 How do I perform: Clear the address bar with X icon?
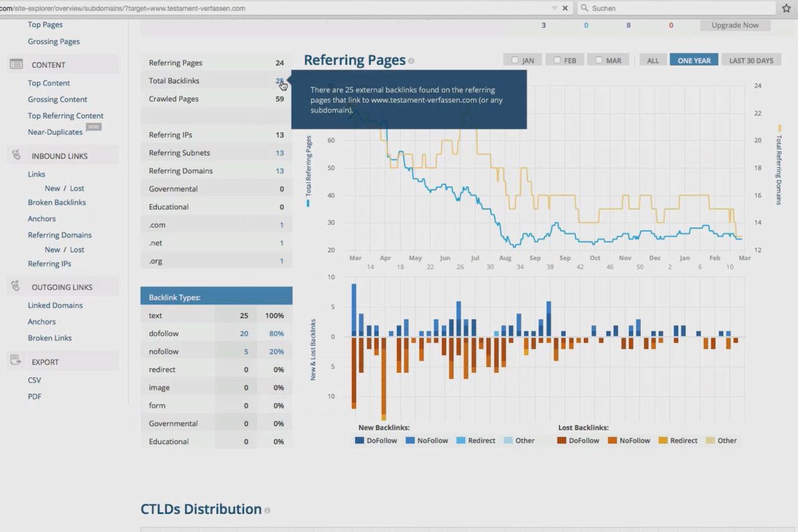tap(565, 8)
